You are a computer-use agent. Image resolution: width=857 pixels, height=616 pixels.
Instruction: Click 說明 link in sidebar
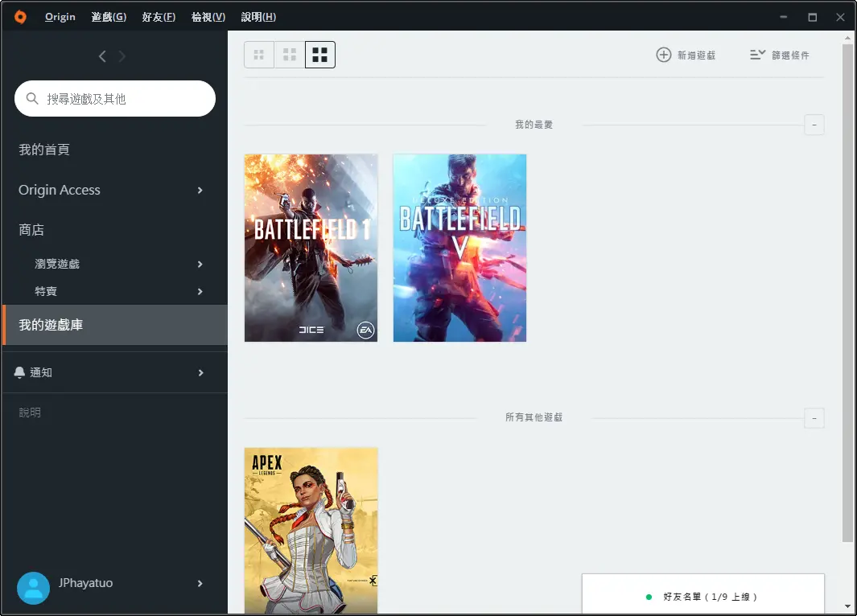30,413
